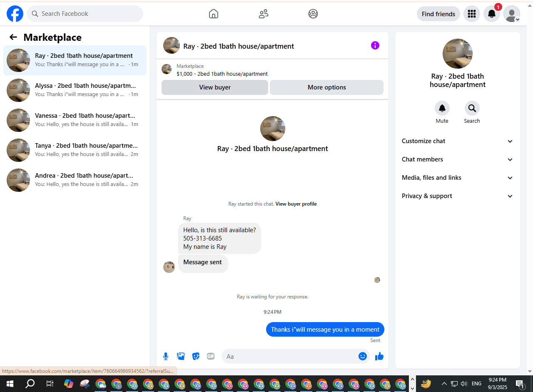Click the blue "Thanks i"will message you" bubble
Viewport: 533px width, 392px height.
tap(325, 330)
